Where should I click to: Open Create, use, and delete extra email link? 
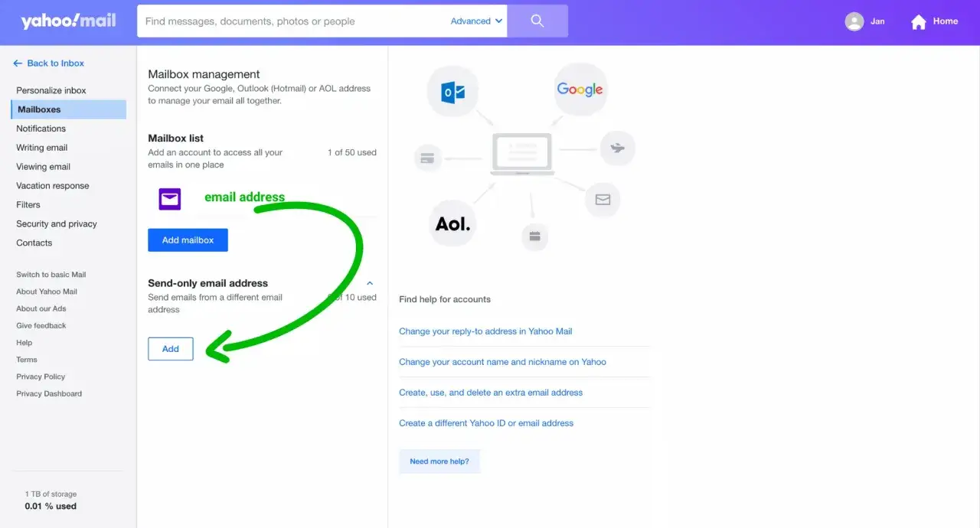[x=491, y=393]
